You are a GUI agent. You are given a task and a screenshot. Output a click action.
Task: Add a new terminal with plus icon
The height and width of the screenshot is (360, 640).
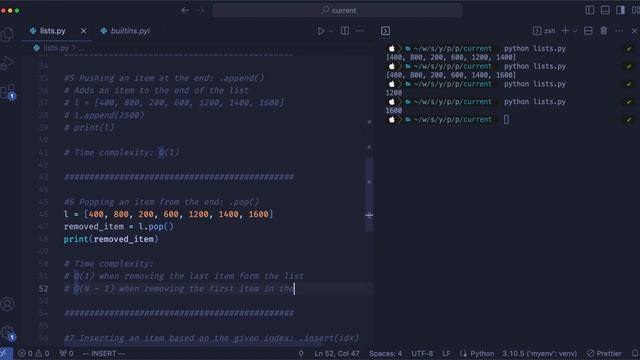[x=565, y=31]
